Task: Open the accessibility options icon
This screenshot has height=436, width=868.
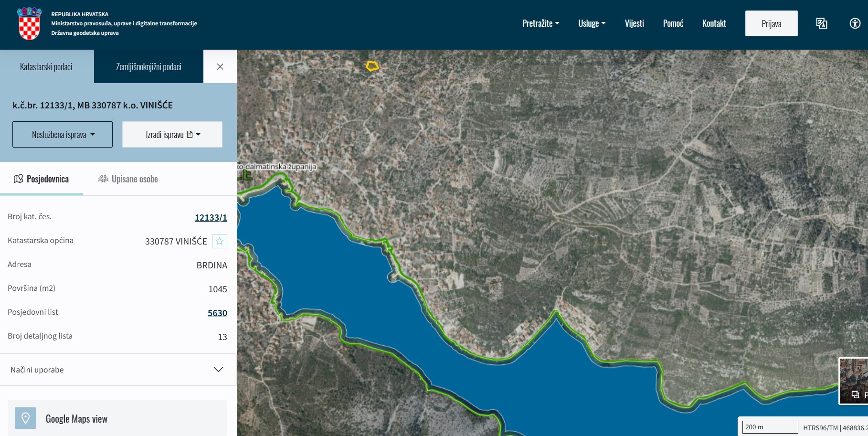Action: [x=855, y=23]
